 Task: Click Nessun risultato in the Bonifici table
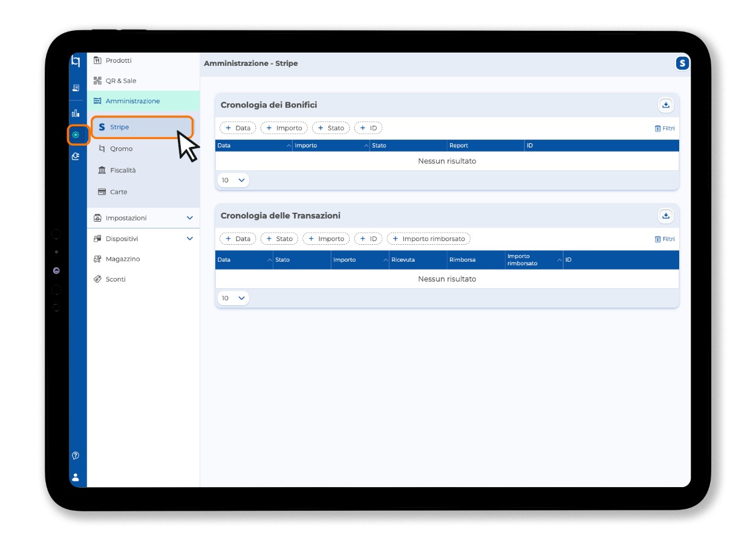[447, 161]
